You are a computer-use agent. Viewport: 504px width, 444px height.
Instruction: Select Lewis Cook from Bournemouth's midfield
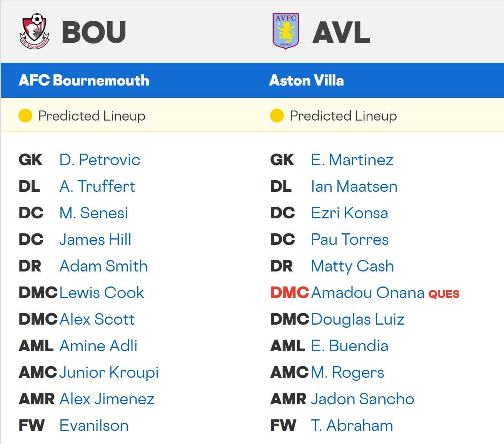tap(102, 293)
